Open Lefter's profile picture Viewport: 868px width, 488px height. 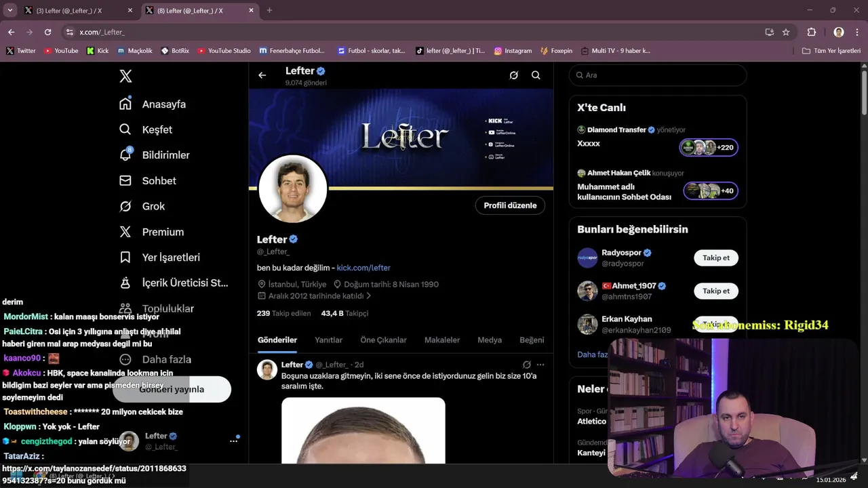[x=293, y=189]
